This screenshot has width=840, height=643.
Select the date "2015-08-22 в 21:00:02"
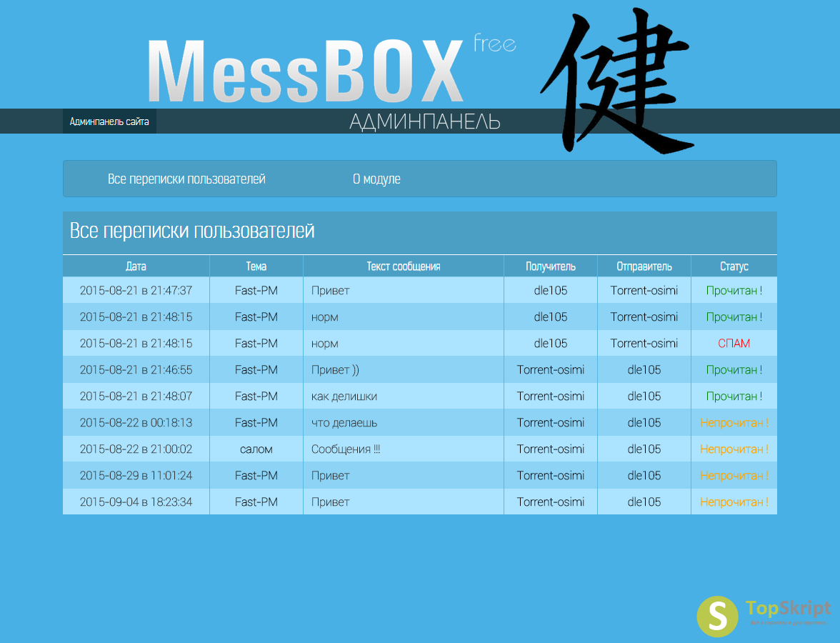coord(136,449)
